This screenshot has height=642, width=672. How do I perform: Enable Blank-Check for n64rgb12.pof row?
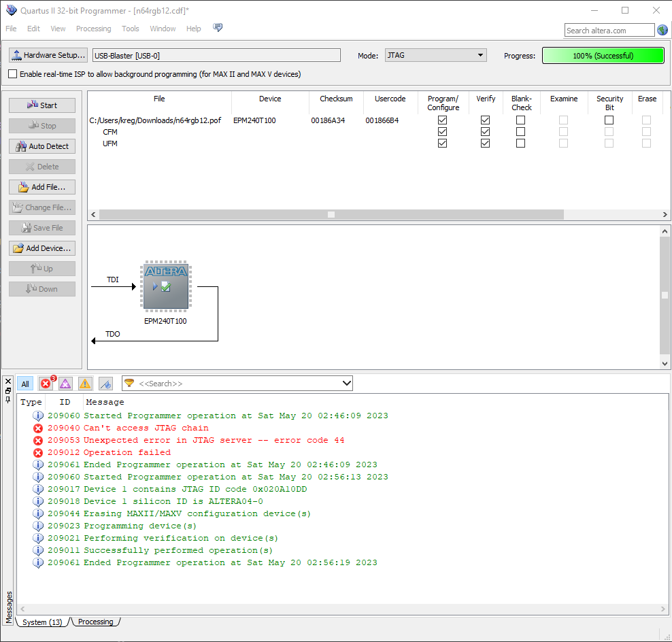pos(521,120)
